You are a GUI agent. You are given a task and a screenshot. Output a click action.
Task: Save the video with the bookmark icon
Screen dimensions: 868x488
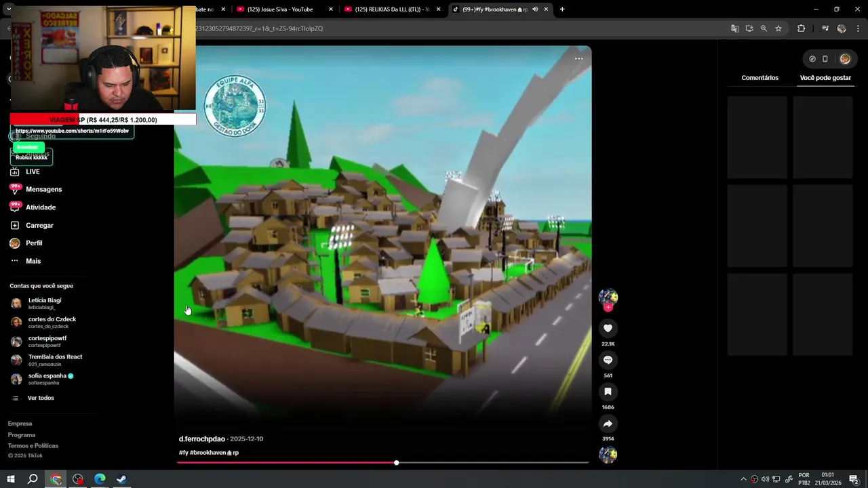tap(608, 392)
